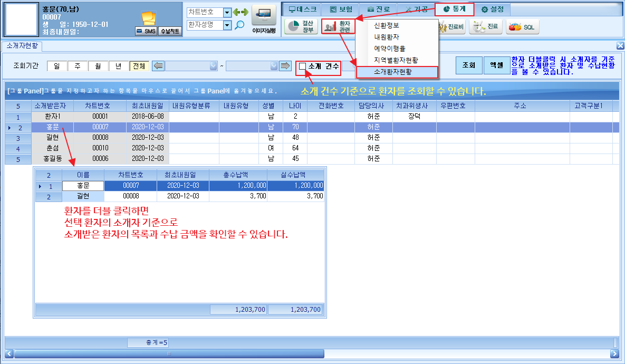This screenshot has height=364, width=625.
Task: Select the 전체 period toggle
Action: point(139,66)
